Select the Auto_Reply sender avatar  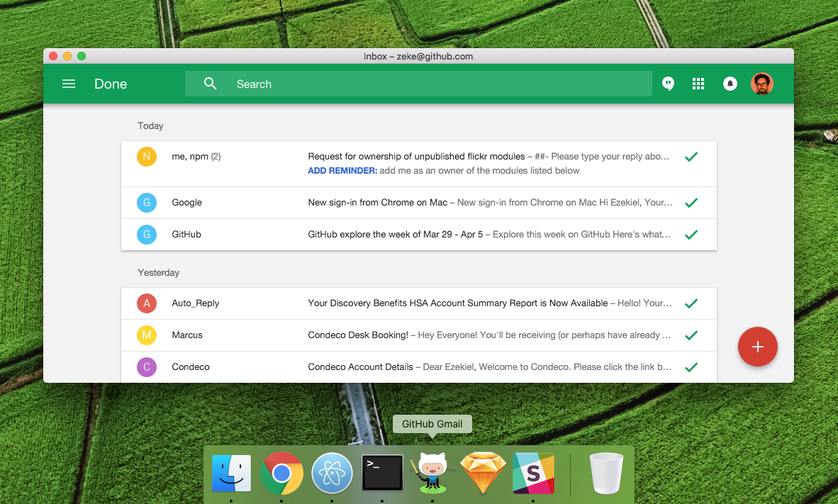147,303
